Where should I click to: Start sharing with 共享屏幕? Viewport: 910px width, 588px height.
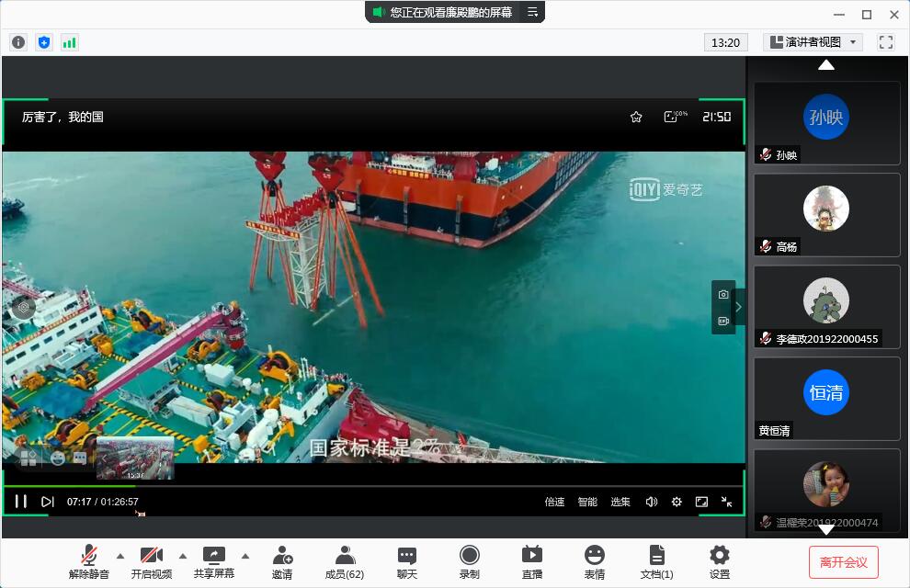tap(214, 562)
